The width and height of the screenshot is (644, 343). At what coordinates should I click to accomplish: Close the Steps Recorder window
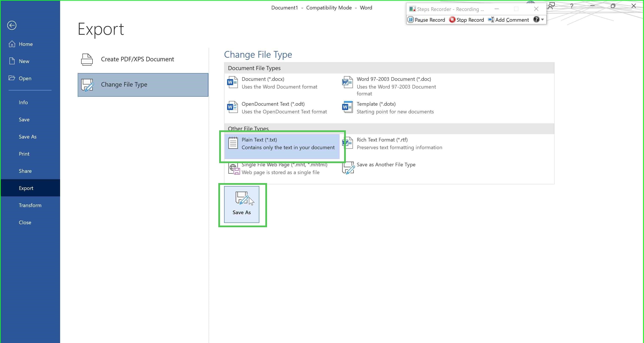pos(536,9)
